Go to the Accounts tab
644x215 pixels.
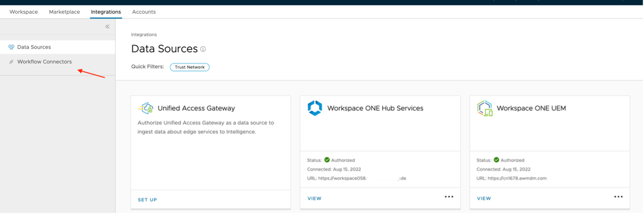[144, 12]
